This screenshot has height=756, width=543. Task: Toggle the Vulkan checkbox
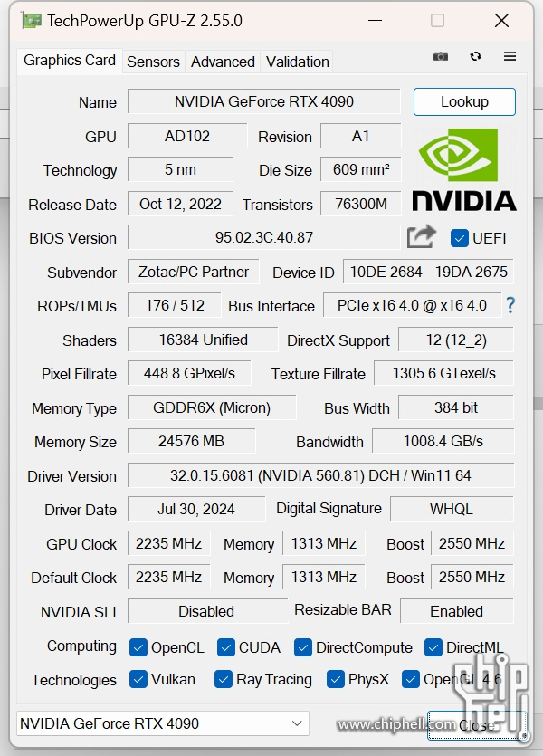[138, 679]
